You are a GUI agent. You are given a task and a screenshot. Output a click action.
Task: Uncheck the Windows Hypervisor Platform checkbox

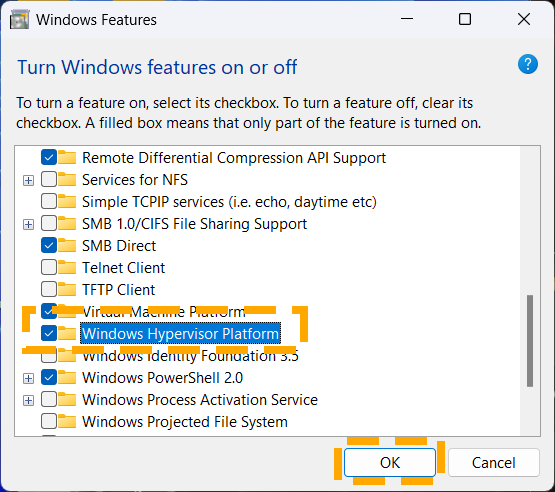coord(49,333)
